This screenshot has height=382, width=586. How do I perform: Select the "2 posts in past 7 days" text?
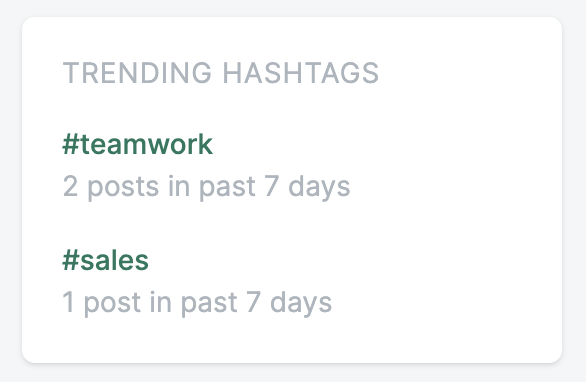tap(206, 187)
